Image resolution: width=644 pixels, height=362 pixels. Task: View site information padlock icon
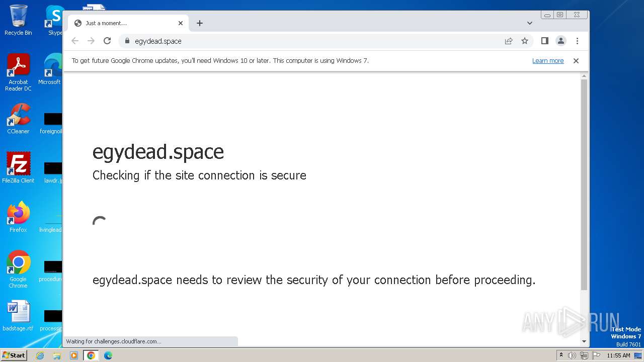[127, 41]
